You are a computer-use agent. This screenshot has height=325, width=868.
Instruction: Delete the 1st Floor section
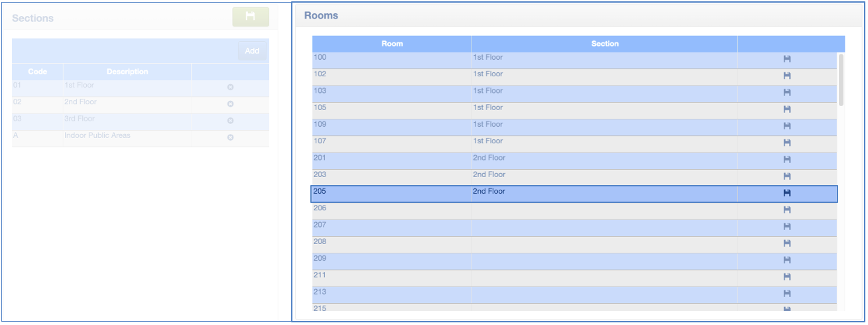230,88
